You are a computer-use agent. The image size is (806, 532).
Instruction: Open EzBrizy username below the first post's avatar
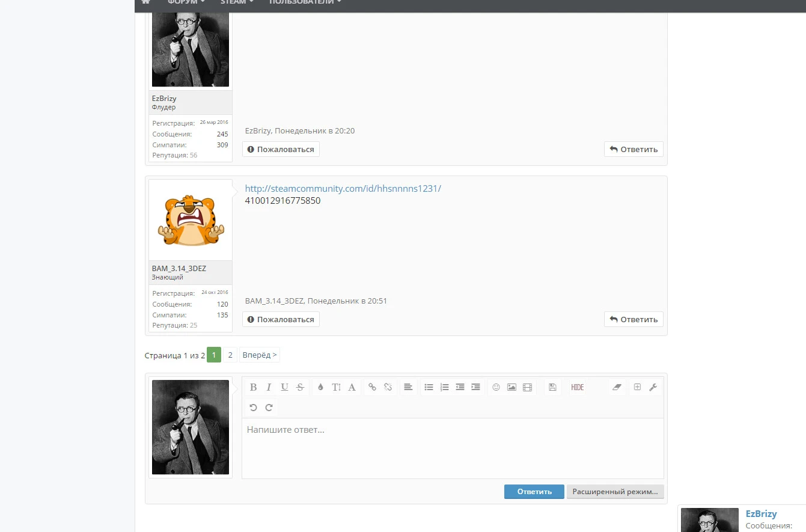pyautogui.click(x=164, y=98)
